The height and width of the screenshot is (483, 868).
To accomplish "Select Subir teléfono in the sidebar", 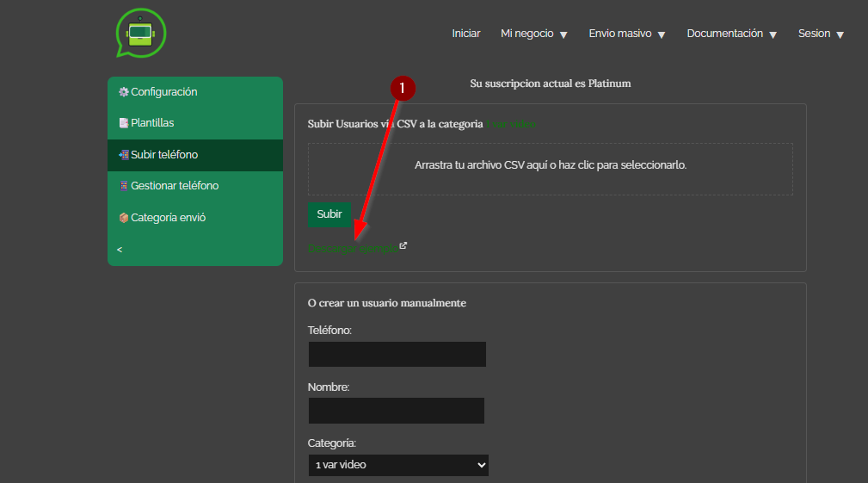I will click(195, 155).
